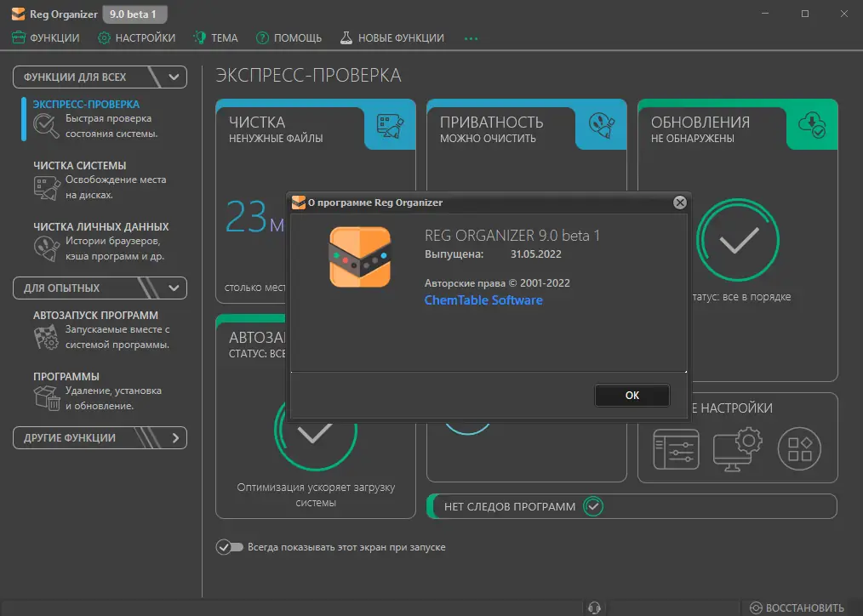The image size is (863, 616).
Task: Open the ТЕМА menu
Action: (216, 38)
